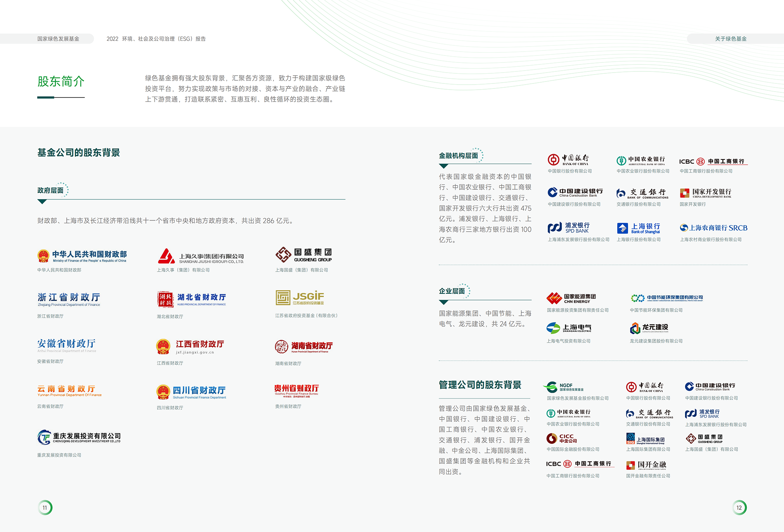Click the China Development Bank logo
This screenshot has height=532, width=784.
coord(706,193)
